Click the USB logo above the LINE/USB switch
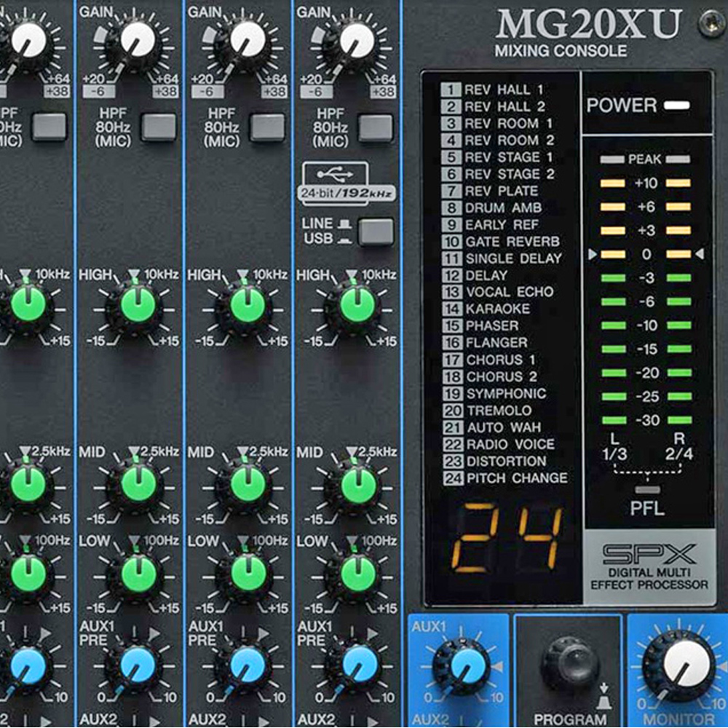 click(335, 176)
